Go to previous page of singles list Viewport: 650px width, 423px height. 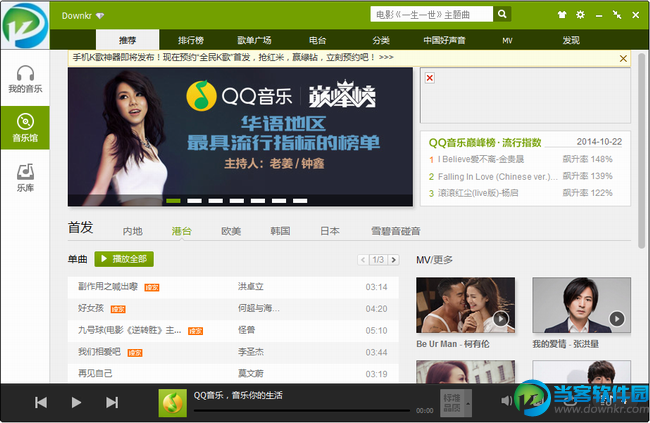[x=363, y=260]
